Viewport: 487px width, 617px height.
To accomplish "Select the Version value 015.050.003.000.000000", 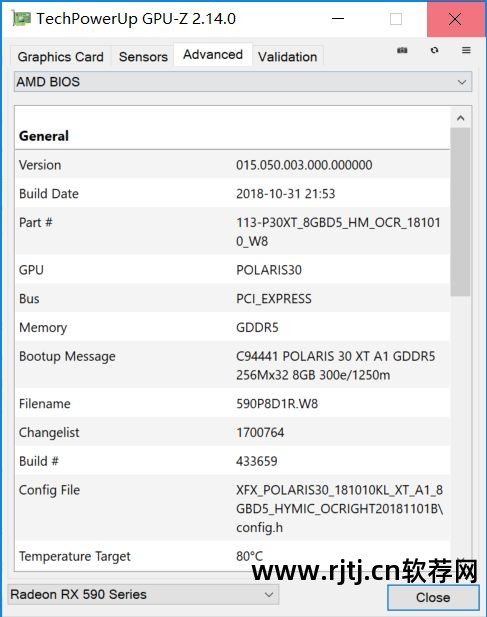I will point(304,165).
